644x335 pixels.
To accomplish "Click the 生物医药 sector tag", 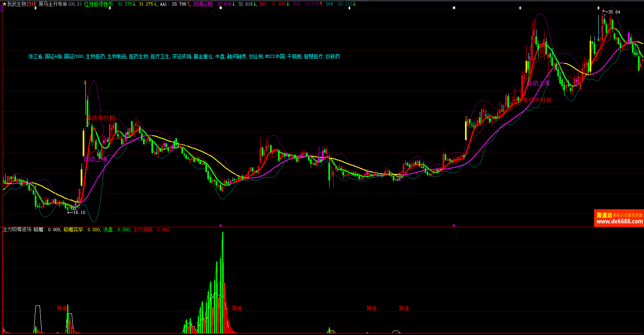I will (95, 57).
